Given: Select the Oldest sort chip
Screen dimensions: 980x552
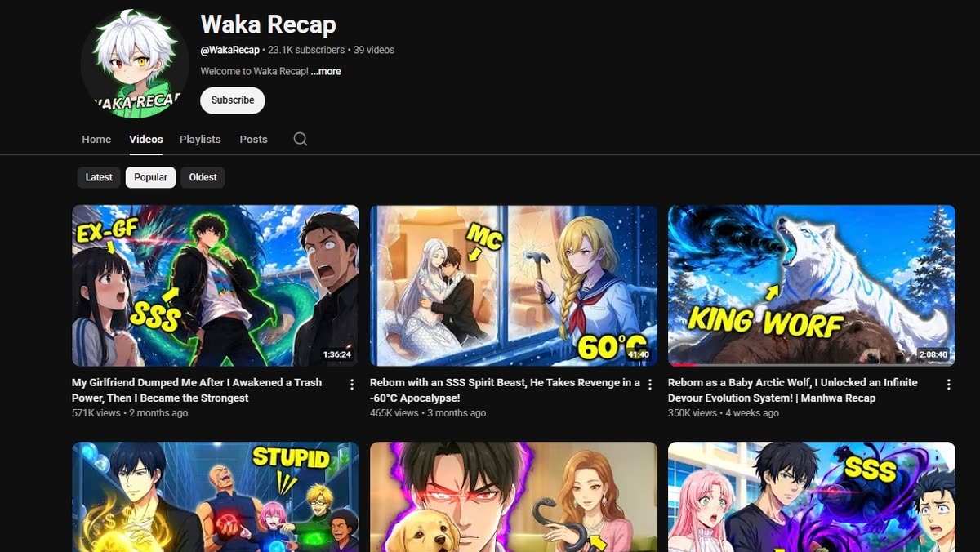Looking at the screenshot, I should coord(203,177).
